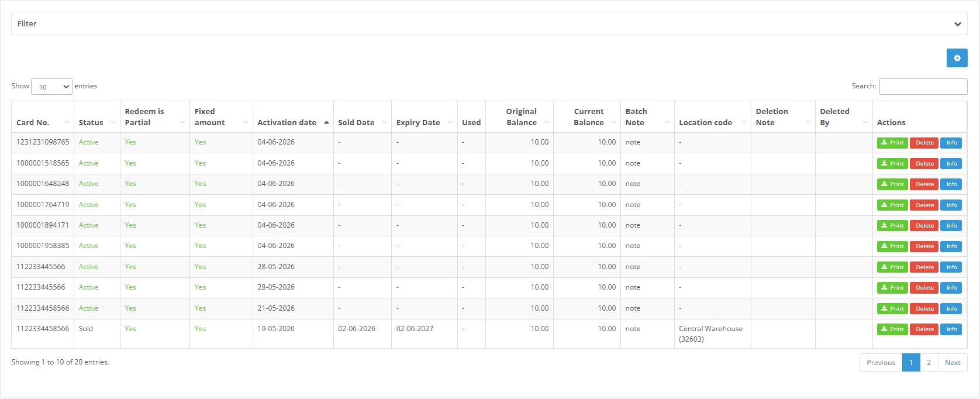Print card 1000001648248
The width and height of the screenshot is (980, 399).
[892, 184]
